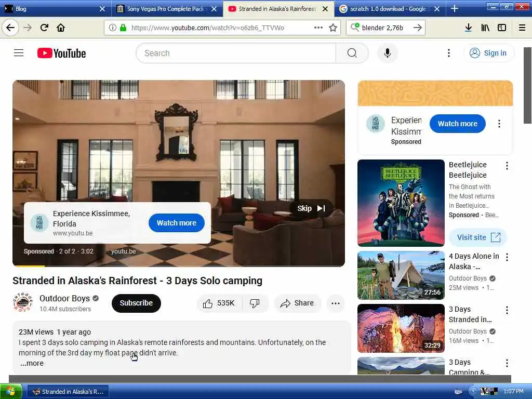
Task: Open options for 4 Days Alone in Alaska
Action: click(507, 257)
